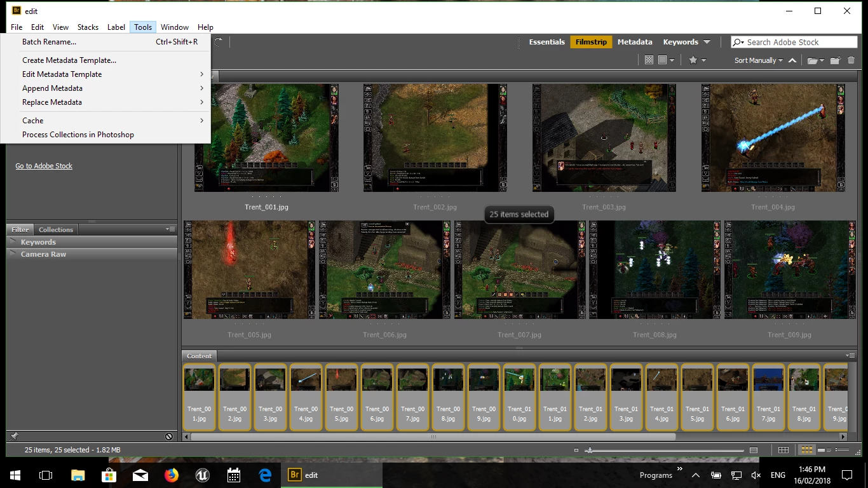Show hidden system tray icons
868x488 pixels.
pos(696,475)
